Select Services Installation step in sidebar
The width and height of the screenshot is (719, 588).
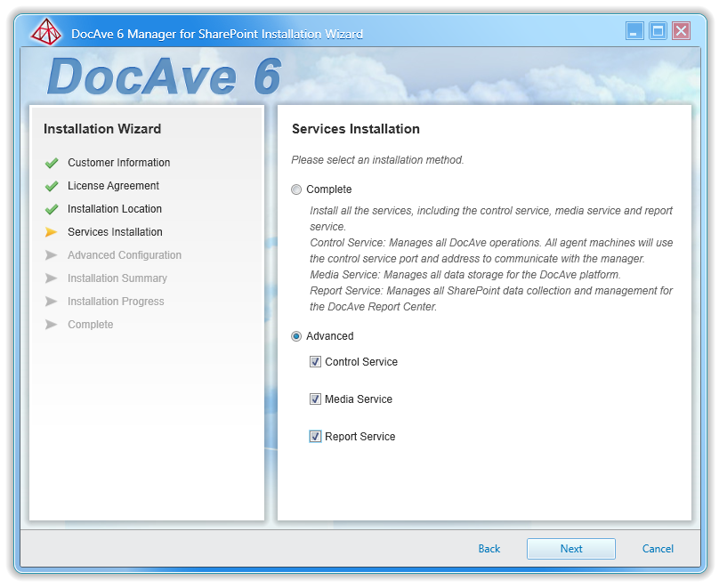pos(115,232)
